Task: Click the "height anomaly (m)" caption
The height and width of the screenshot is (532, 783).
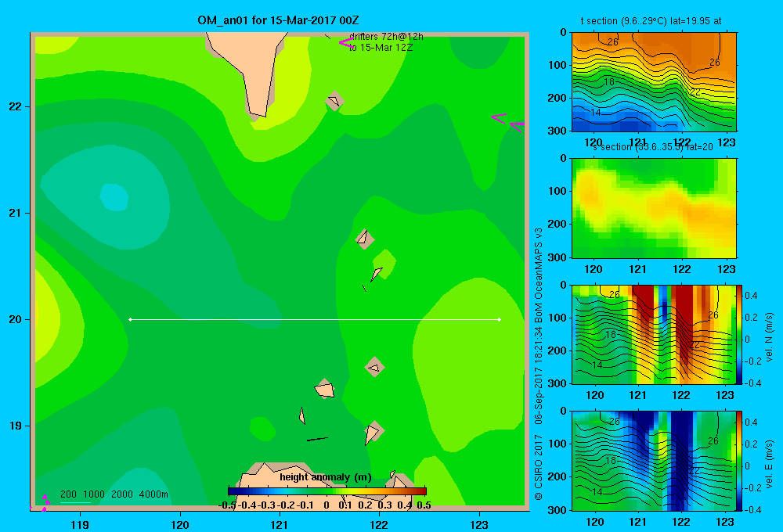Action: click(x=326, y=477)
